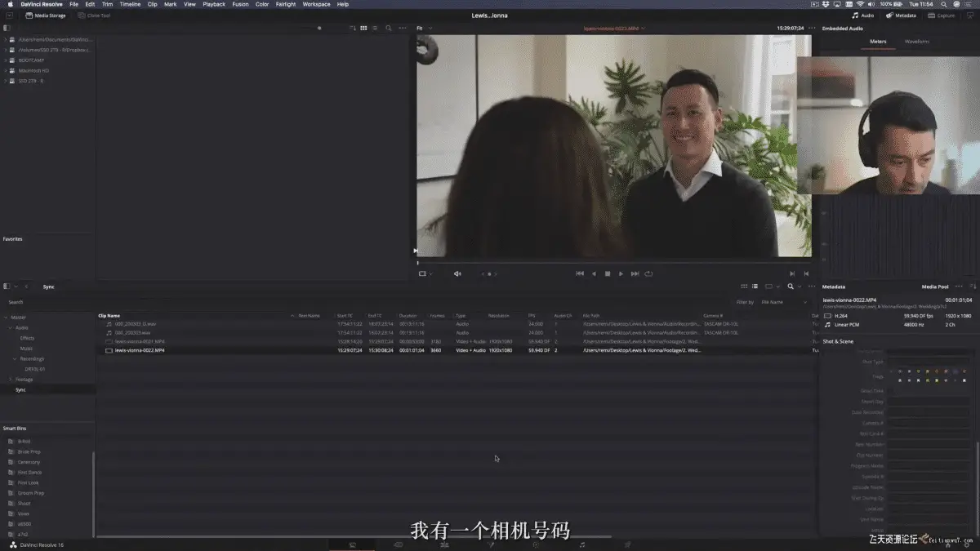Select clip lewis-vionna-0021.MP4
Image resolution: width=980 pixels, height=551 pixels.
coord(139,341)
